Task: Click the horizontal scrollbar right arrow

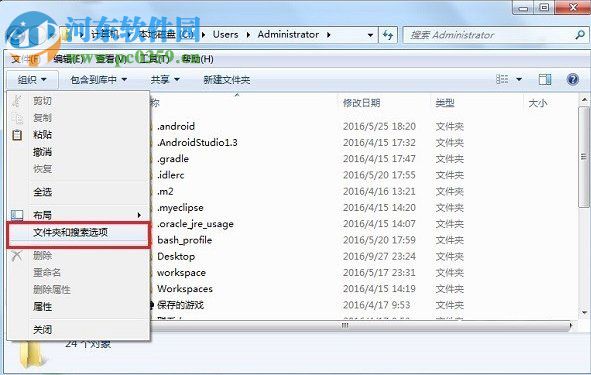Action: (x=571, y=325)
